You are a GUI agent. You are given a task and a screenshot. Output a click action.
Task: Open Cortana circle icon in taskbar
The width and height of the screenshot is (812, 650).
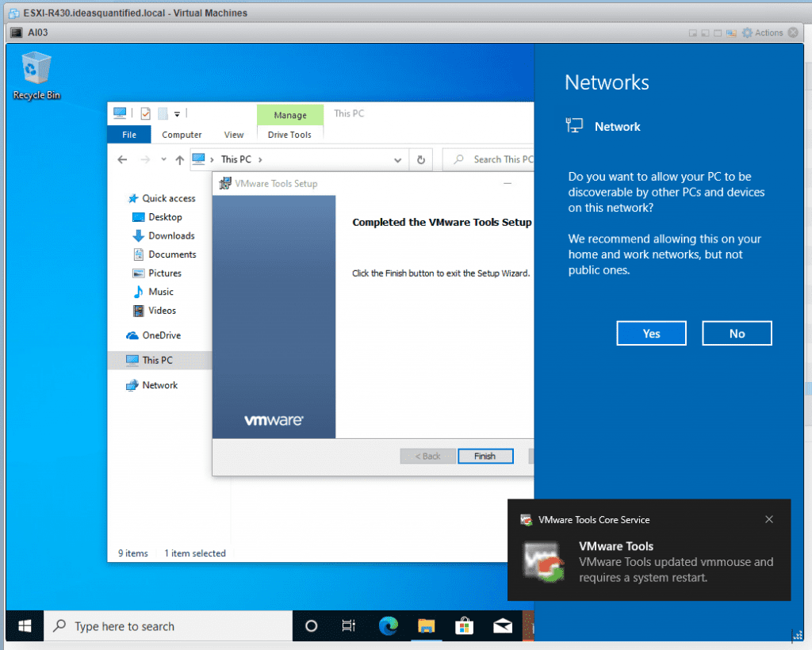[x=311, y=626]
